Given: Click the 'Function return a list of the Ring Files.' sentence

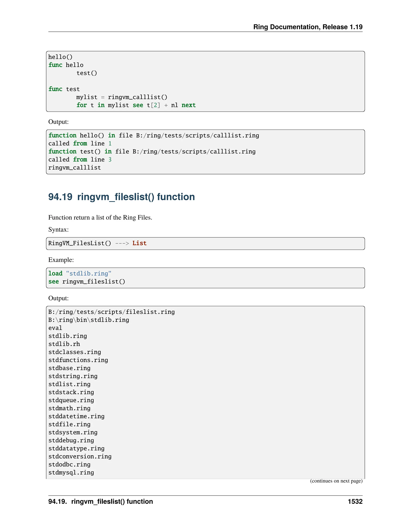Looking at the screenshot, I should tap(100, 217).
